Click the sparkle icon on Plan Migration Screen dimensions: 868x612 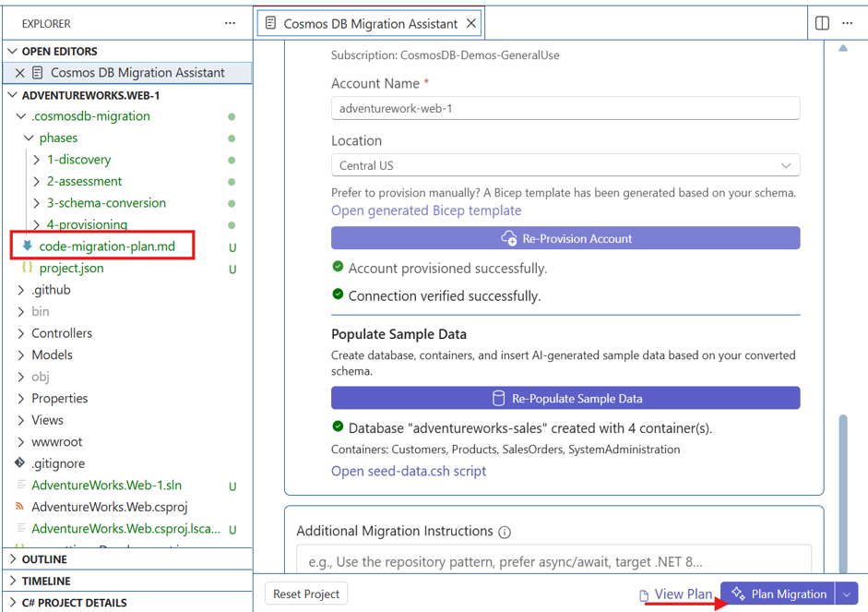pyautogui.click(x=738, y=594)
